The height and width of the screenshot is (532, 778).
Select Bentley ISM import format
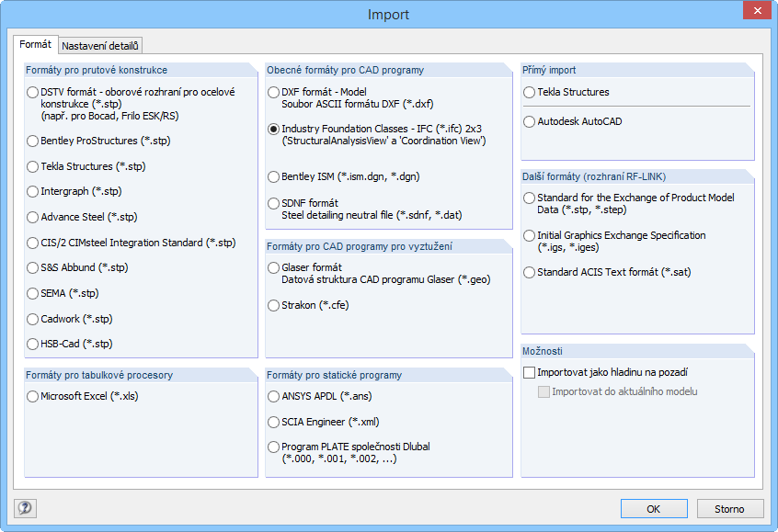273,176
